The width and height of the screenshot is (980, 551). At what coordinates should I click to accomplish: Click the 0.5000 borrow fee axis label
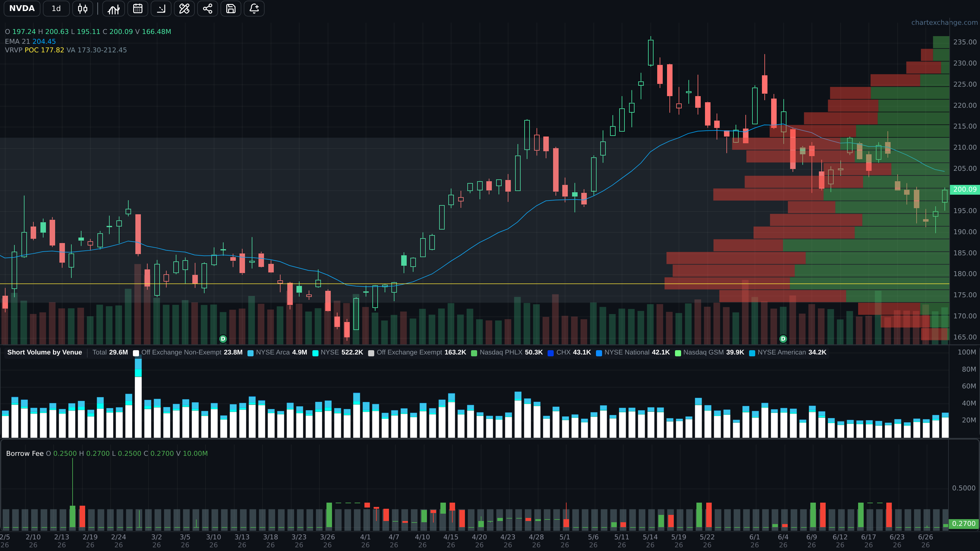pyautogui.click(x=964, y=488)
